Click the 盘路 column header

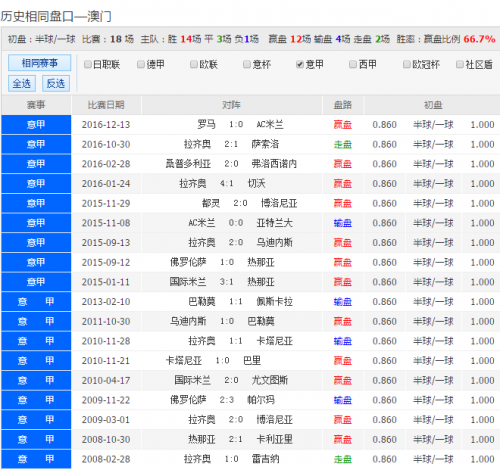click(343, 105)
